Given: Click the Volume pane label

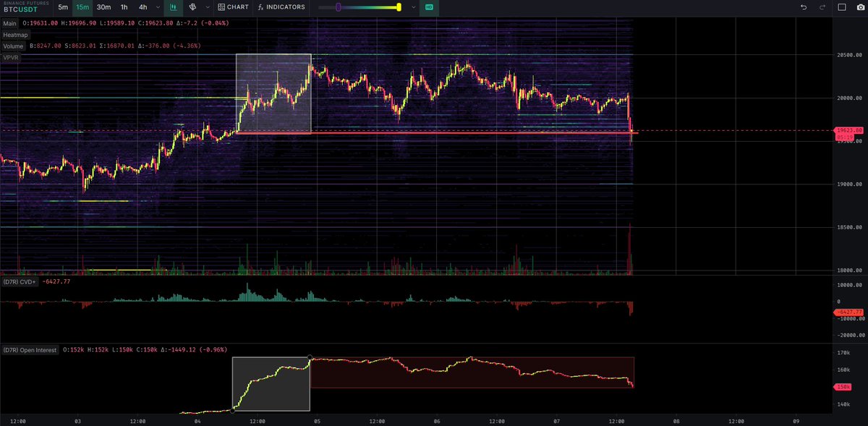Looking at the screenshot, I should [13, 45].
